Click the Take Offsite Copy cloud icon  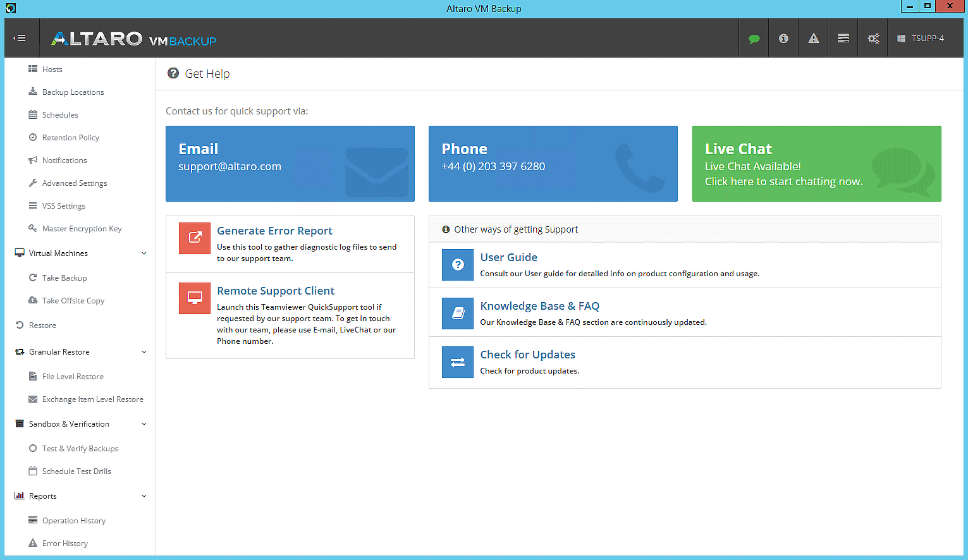pyautogui.click(x=33, y=300)
